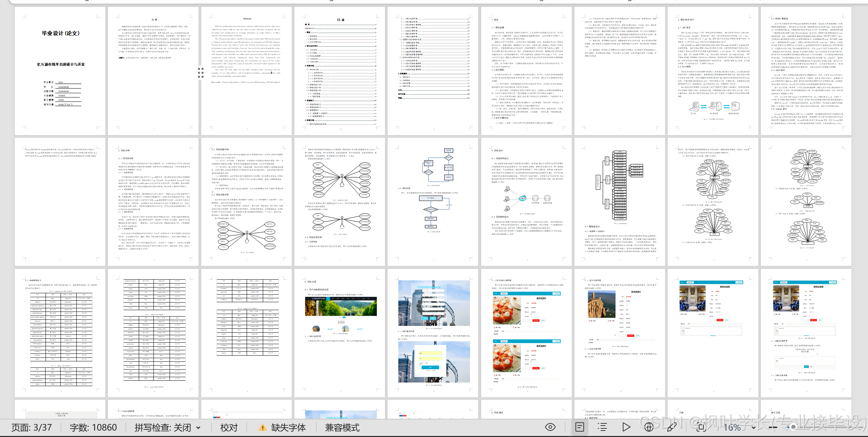868x437 pixels.
Task: Click the 2.3 MYSQL 数据库 heading
Action: tap(780, 18)
